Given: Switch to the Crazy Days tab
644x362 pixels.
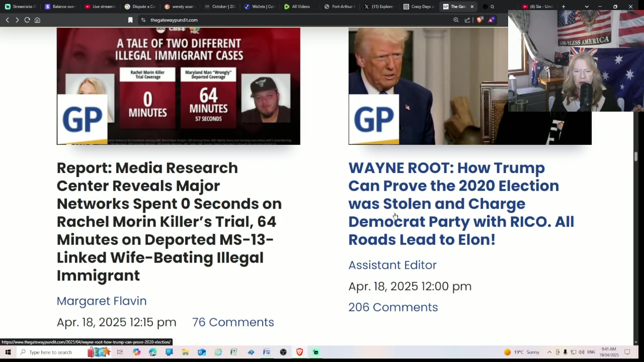Looking at the screenshot, I should (x=420, y=7).
